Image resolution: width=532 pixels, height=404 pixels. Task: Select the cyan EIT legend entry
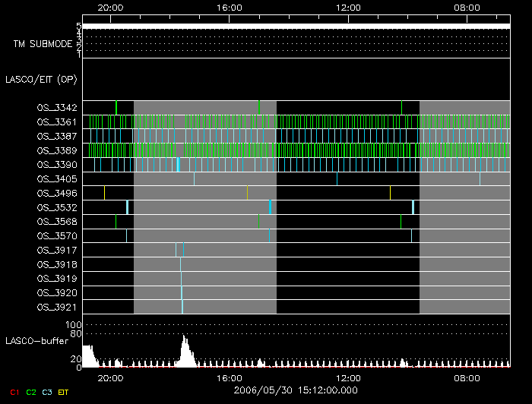pos(63,392)
